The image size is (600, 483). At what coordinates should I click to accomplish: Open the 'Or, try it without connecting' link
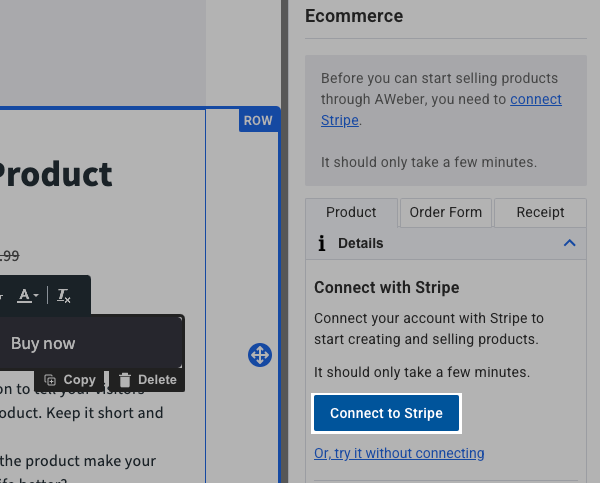(x=399, y=453)
